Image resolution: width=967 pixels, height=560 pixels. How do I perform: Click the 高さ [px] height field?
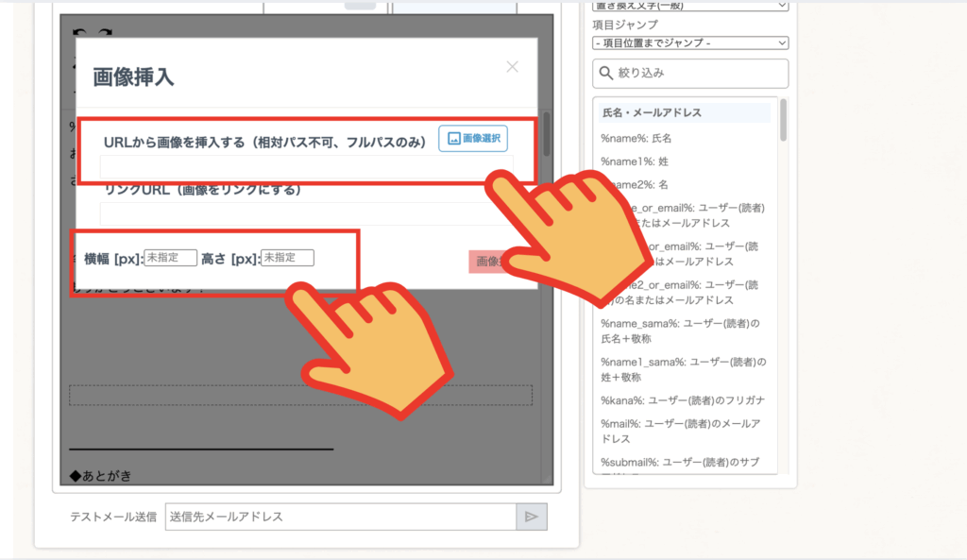[x=287, y=258]
